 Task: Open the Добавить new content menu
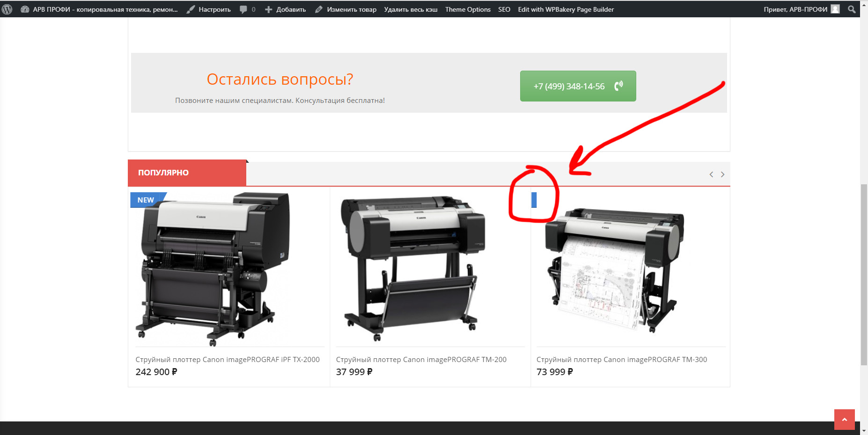[285, 9]
